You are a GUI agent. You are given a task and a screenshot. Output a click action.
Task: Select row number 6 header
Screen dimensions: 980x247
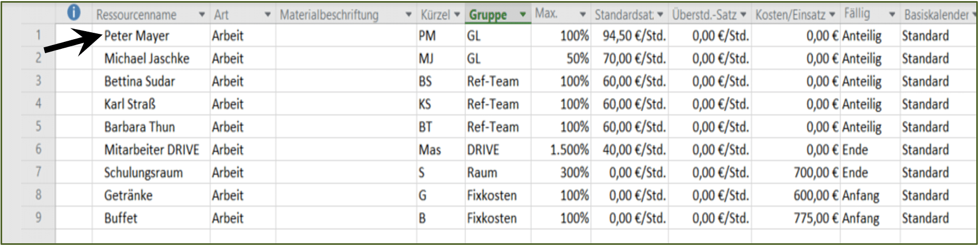pyautogui.click(x=38, y=149)
